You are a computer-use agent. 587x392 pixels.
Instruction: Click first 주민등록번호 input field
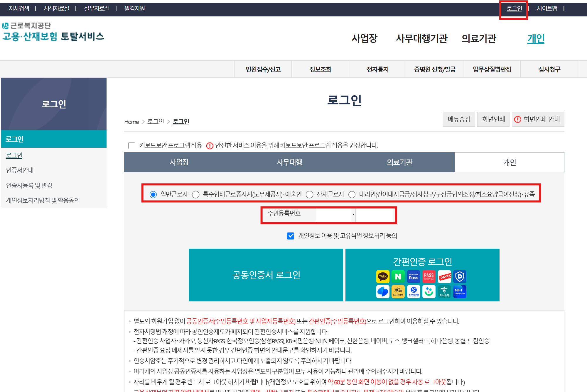click(x=333, y=215)
